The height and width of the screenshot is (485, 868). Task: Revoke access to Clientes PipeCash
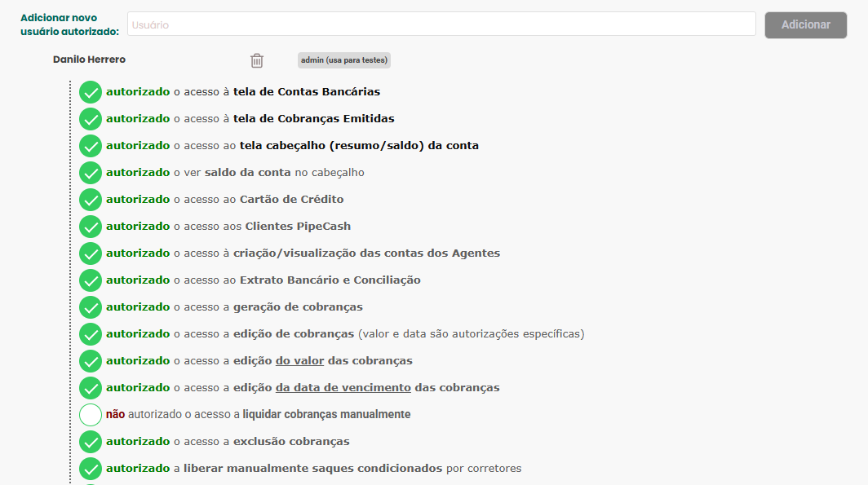(91, 227)
